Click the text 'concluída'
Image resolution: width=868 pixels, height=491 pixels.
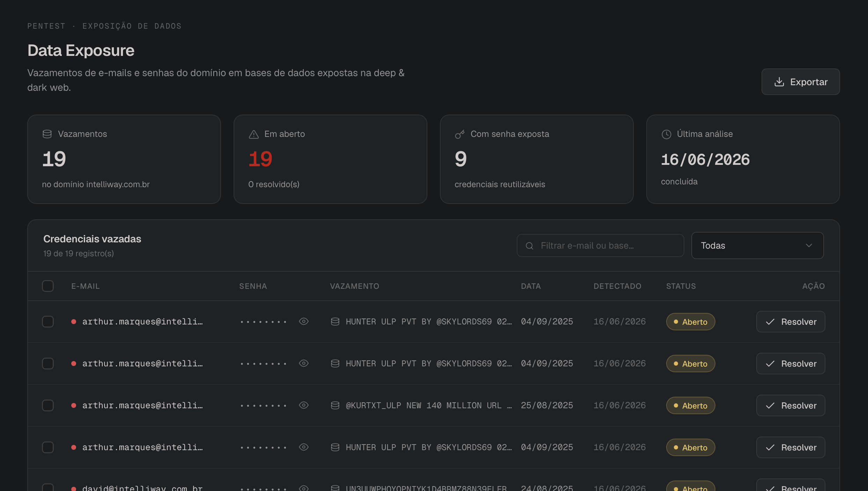pyautogui.click(x=679, y=182)
